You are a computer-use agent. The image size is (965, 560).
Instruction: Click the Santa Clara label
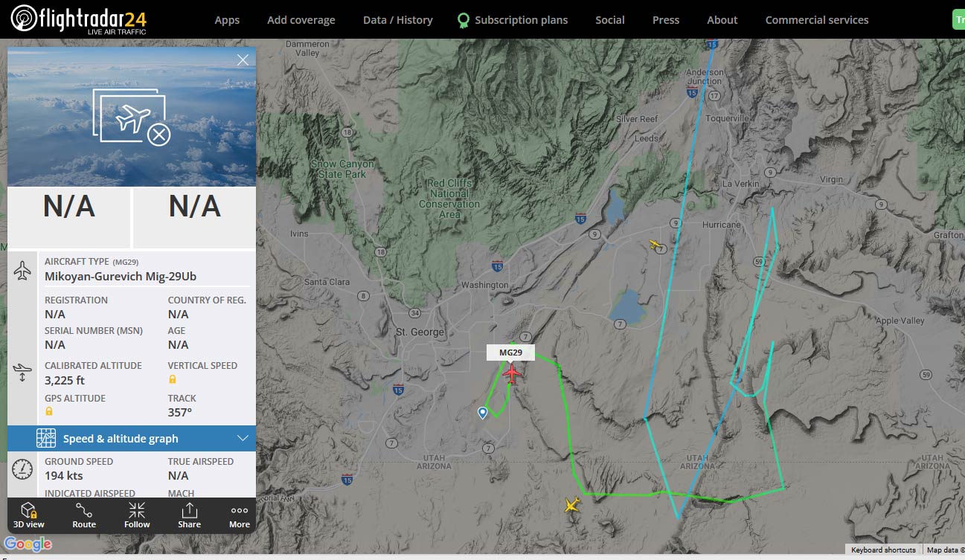coord(327,282)
